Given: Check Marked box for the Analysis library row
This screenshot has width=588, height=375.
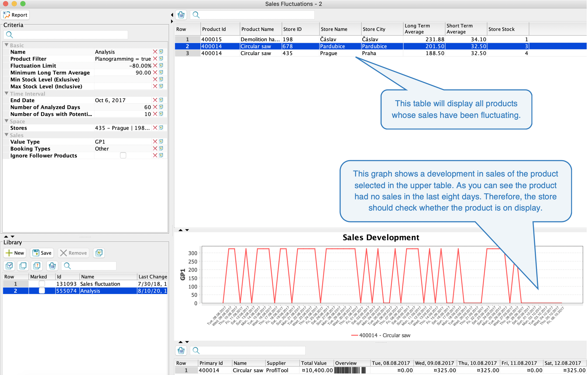Looking at the screenshot, I should pos(42,291).
